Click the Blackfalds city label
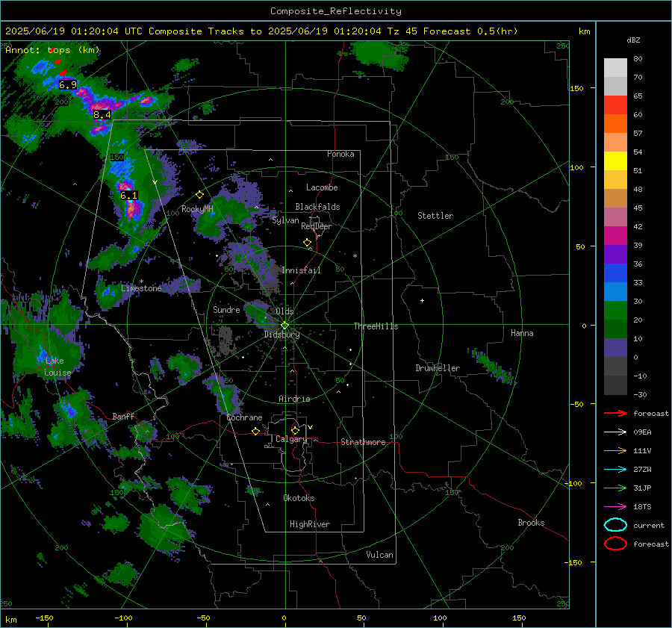 [317, 207]
